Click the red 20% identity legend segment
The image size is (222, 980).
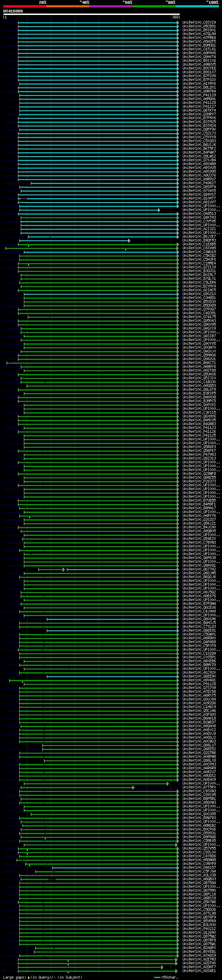25,6
